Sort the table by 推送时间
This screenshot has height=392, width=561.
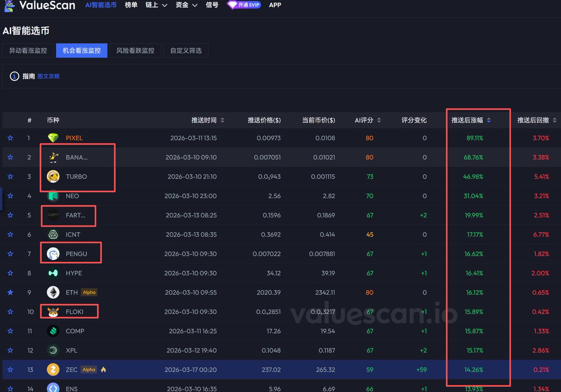(x=208, y=120)
